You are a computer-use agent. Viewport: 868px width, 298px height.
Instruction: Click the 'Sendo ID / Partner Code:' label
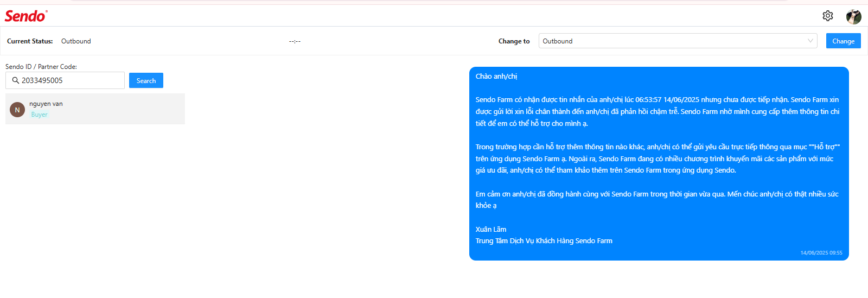(x=41, y=67)
